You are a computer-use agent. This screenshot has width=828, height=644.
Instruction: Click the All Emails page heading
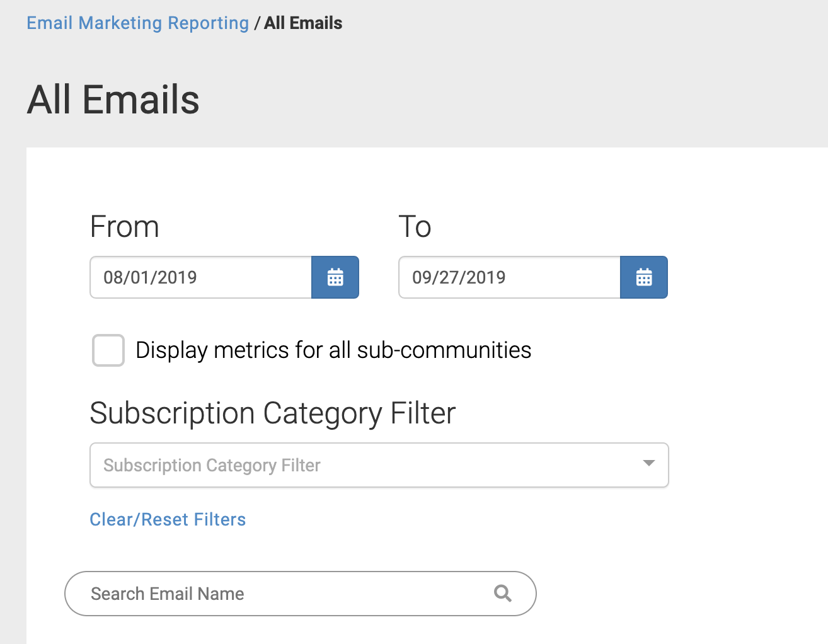(x=113, y=100)
